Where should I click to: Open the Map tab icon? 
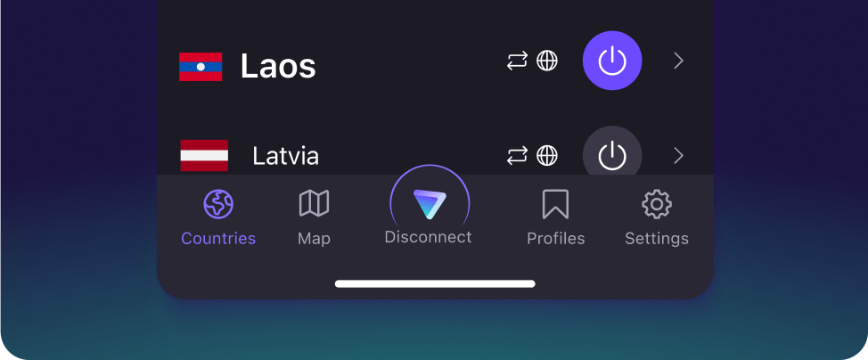[314, 203]
